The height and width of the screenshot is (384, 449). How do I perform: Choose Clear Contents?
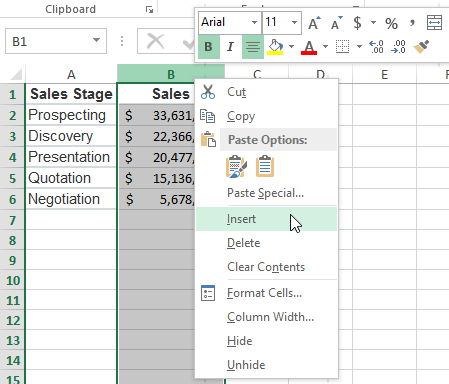pos(266,267)
